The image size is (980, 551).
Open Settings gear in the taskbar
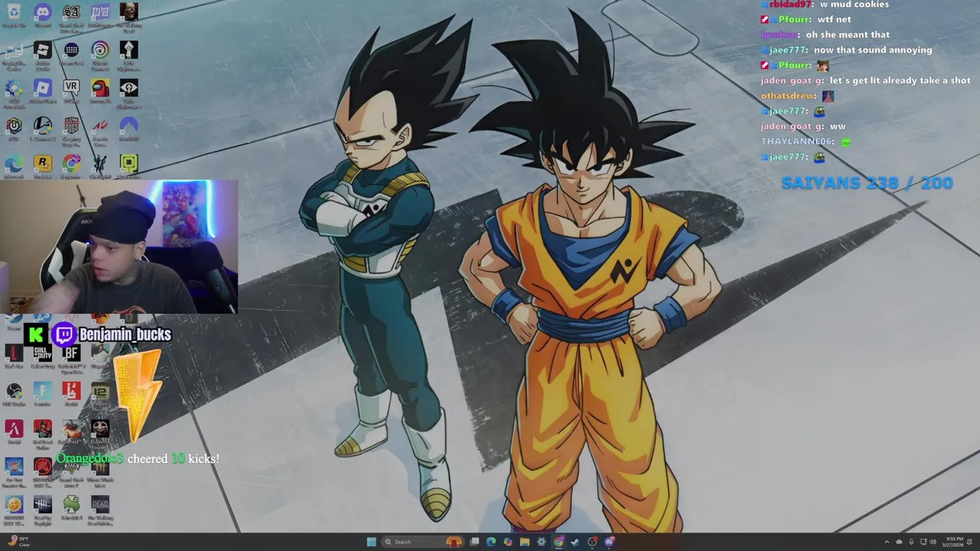coord(541,542)
